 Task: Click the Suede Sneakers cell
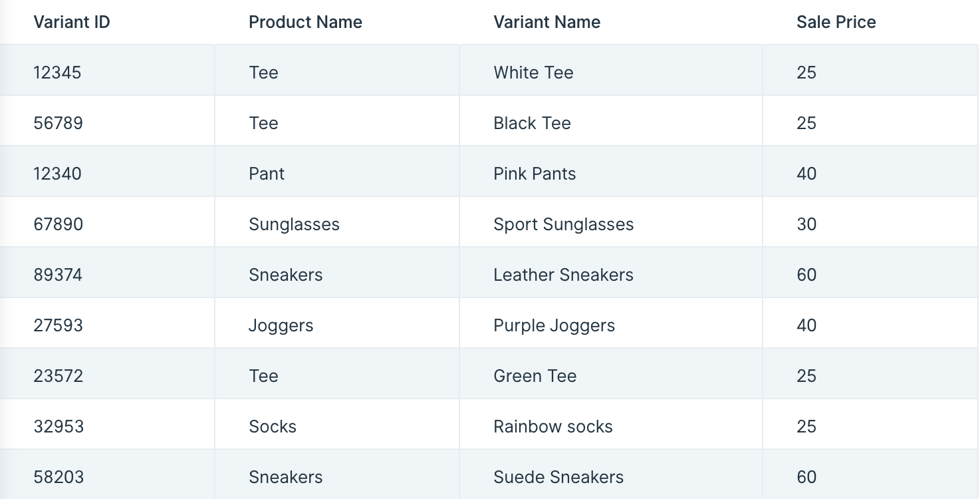tap(611, 474)
